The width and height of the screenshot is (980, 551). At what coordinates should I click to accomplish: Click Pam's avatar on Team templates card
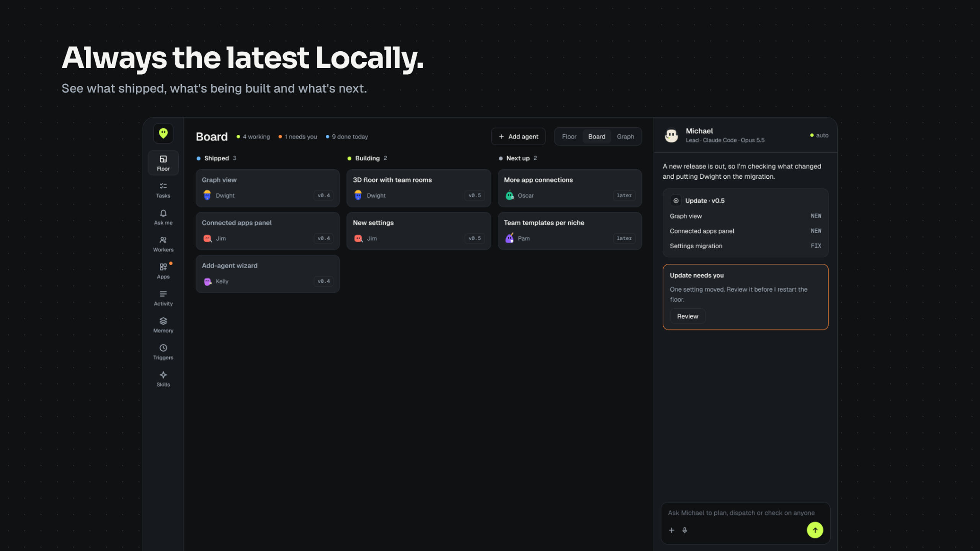point(510,238)
